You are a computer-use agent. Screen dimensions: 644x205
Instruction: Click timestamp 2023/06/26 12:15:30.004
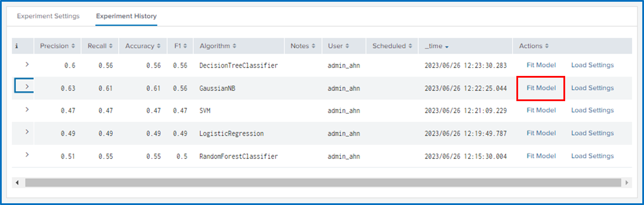(466, 156)
